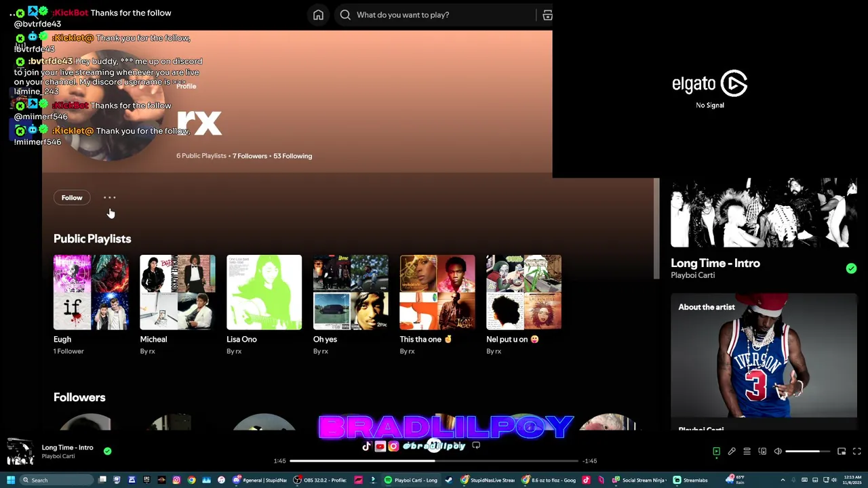
Task: Expand the system tray hidden icons chevron
Action: click(x=783, y=480)
